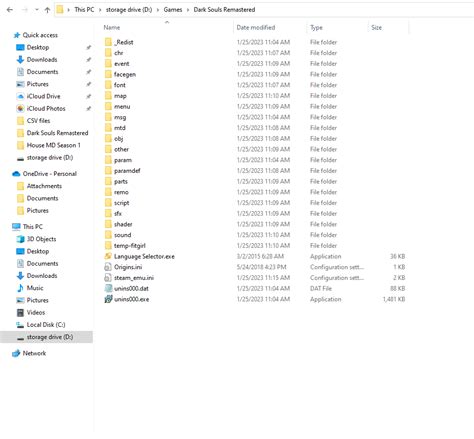Open Music note icon under This PC

20,288
